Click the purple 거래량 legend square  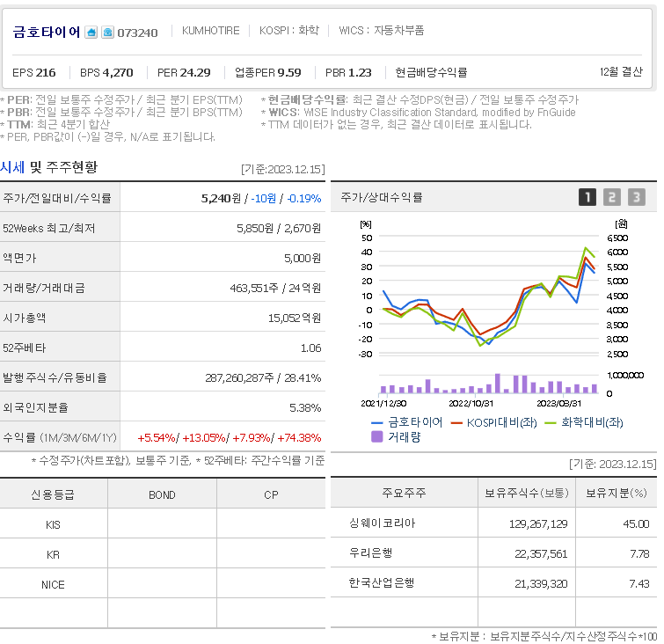tap(377, 437)
